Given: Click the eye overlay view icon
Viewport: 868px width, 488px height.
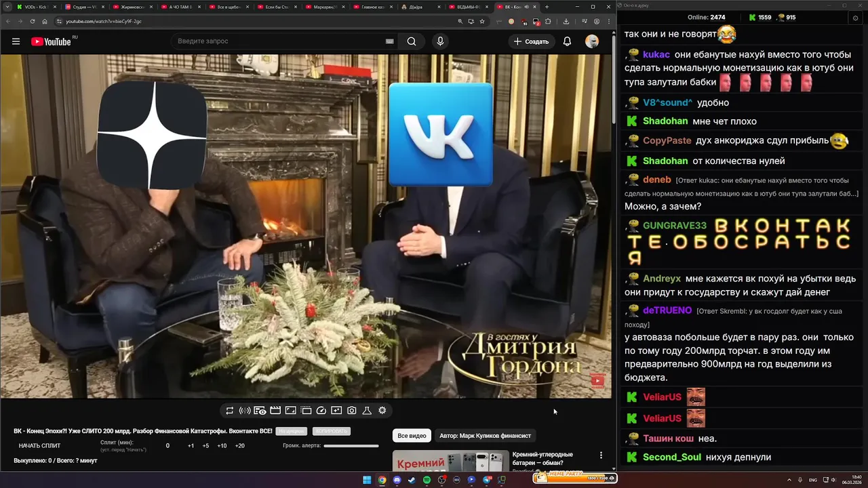Looking at the screenshot, I should pos(260,411).
